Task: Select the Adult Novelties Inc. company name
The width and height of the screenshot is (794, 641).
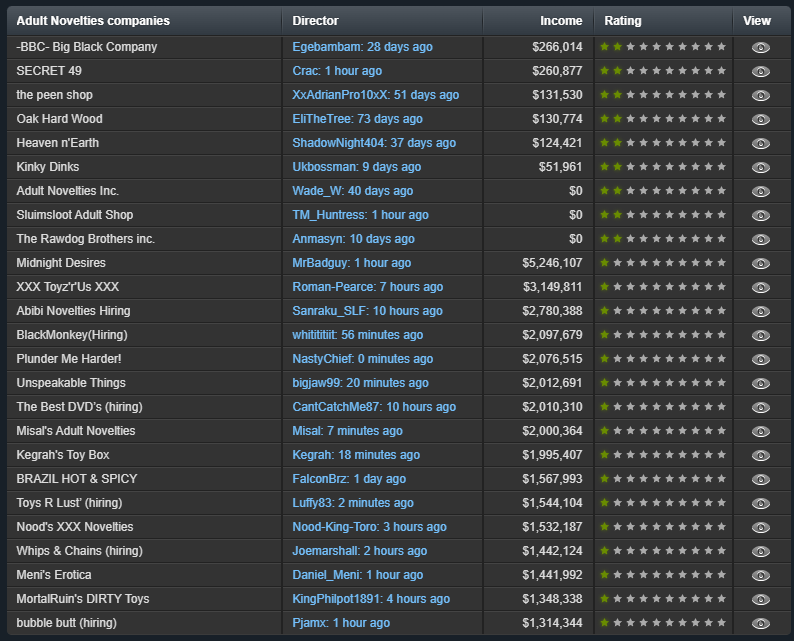Action: [x=67, y=191]
